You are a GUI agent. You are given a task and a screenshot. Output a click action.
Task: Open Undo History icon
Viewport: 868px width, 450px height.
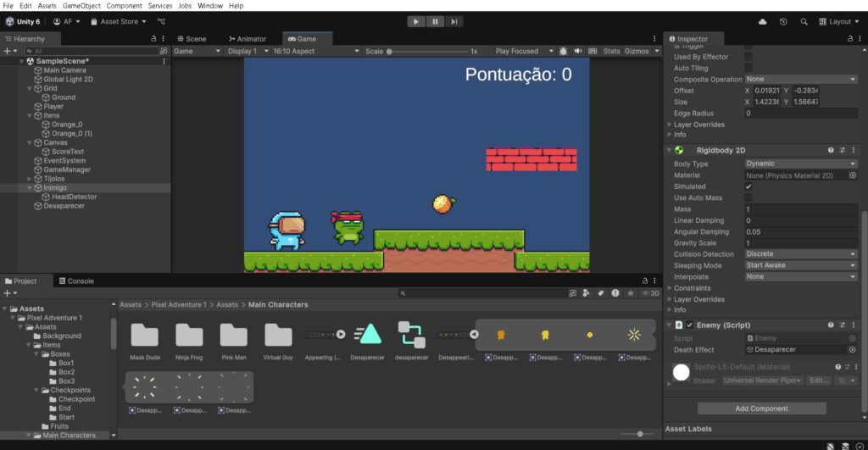tap(782, 21)
